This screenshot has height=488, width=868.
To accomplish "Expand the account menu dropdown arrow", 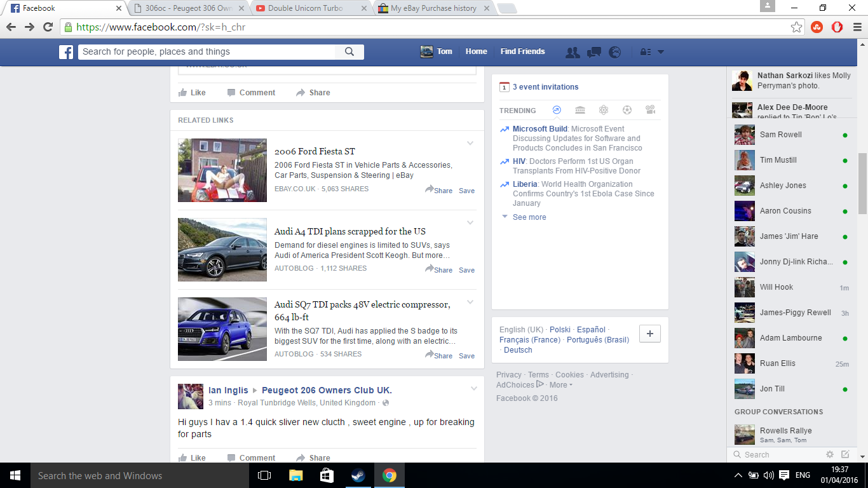I will 661,52.
